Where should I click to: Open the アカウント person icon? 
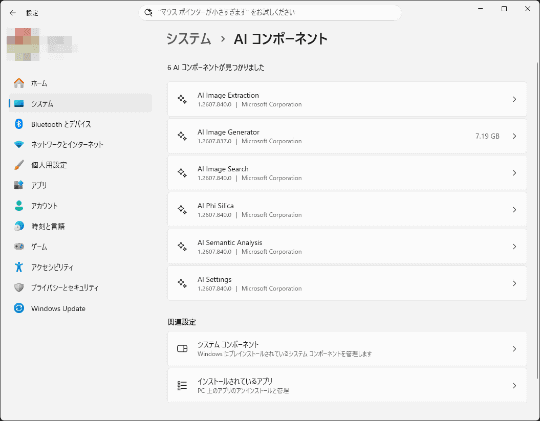[x=19, y=206]
